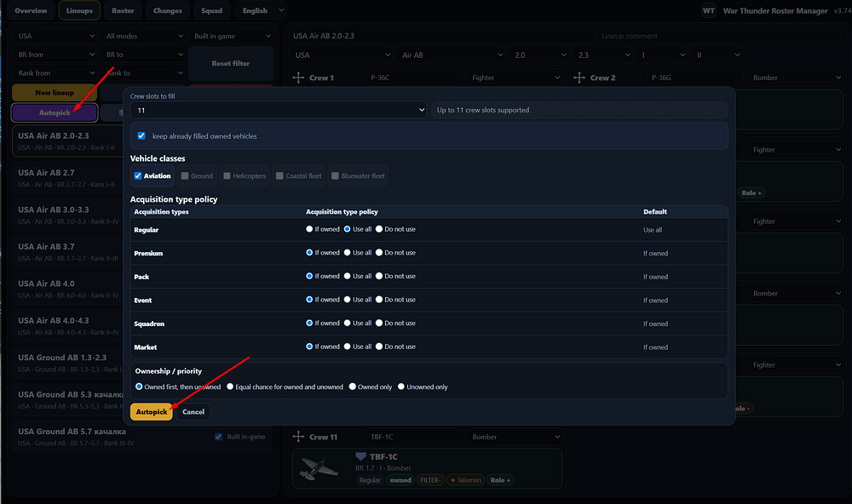Click the Crew 2 drag handle icon
Screen dimensions: 852x504
(579, 77)
